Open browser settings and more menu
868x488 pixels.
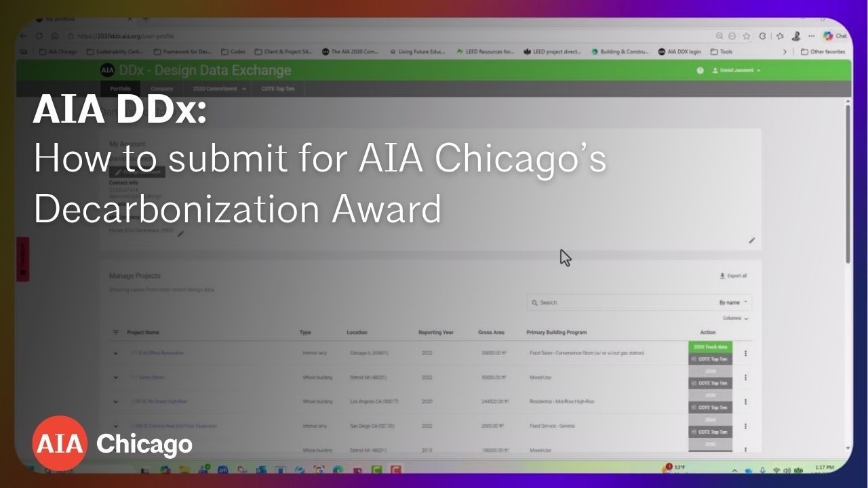[x=811, y=36]
